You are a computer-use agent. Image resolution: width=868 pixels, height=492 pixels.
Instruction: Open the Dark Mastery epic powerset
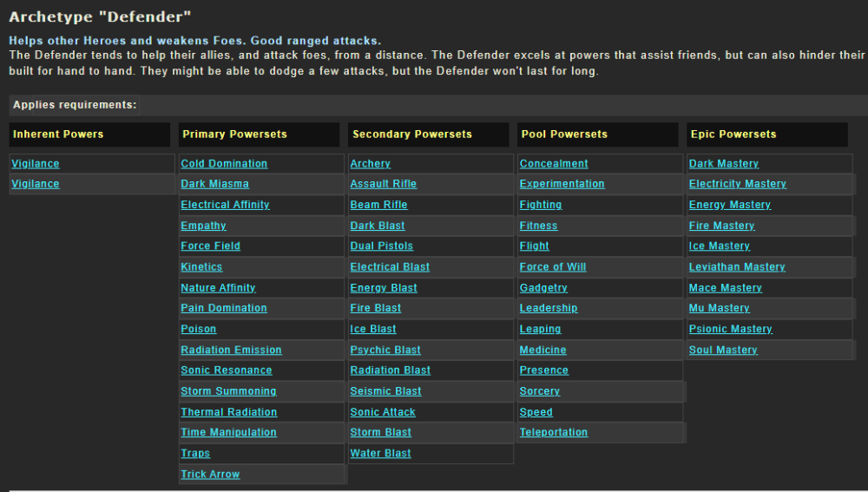[724, 164]
